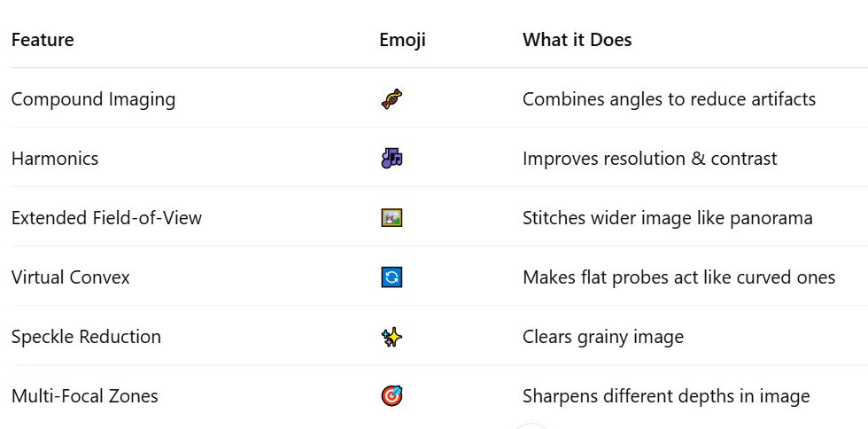868x429 pixels.
Task: Select the Emoji column header
Action: point(402,41)
